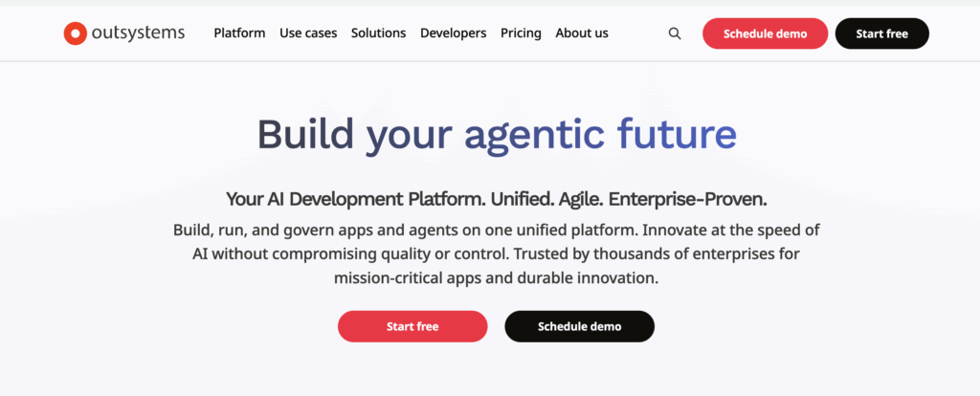Viewport: 980px width, 396px height.
Task: Open search with the magnifier icon
Action: 675,33
